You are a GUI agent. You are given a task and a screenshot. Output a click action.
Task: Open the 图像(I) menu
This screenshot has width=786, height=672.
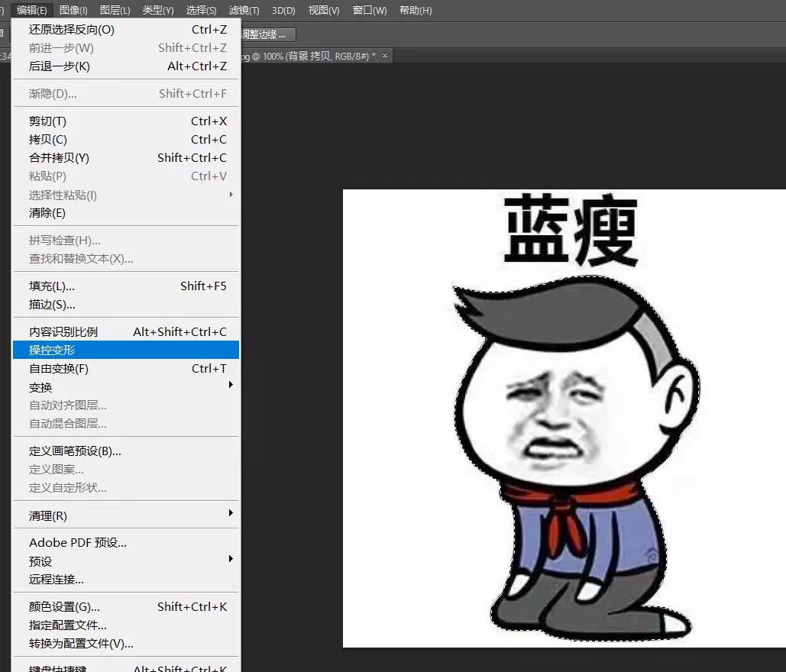point(73,10)
